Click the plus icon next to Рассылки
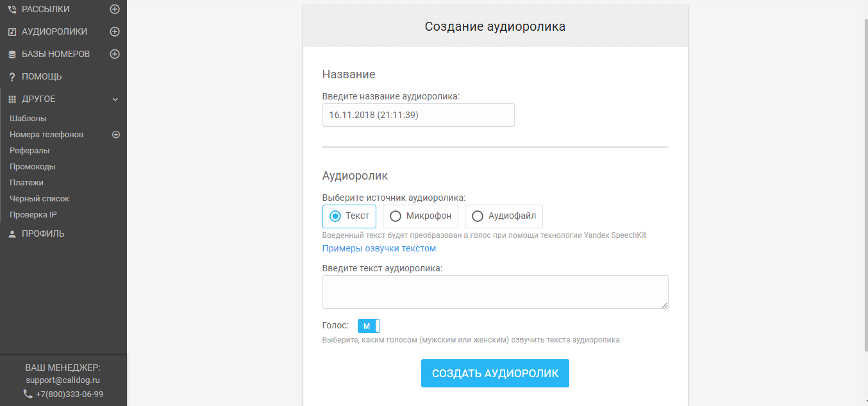Image resolution: width=868 pixels, height=406 pixels. [x=115, y=9]
